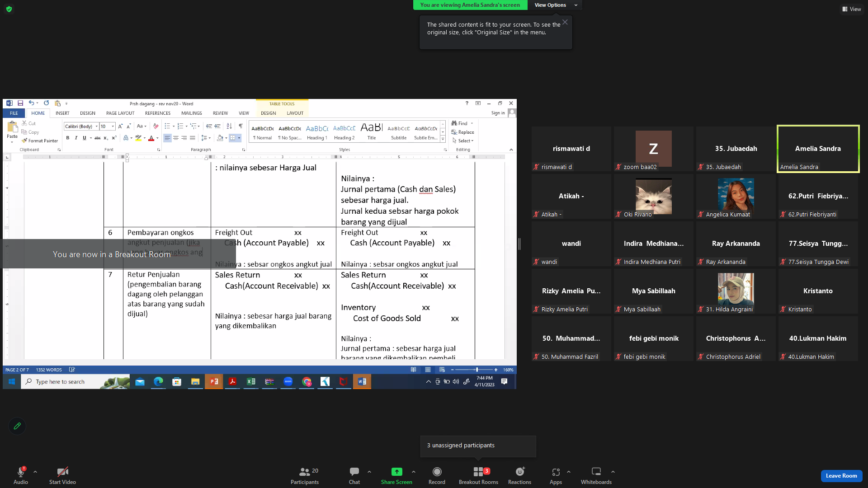Click the text highlight color swatch
Viewport: 868px width, 488px height.
(x=138, y=138)
